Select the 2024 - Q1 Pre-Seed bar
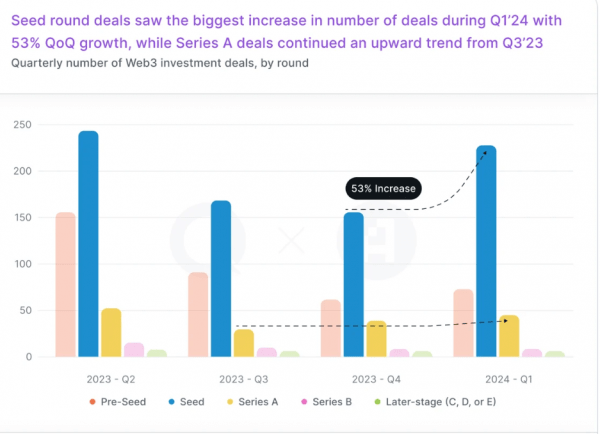This screenshot has width=600, height=434. point(463,323)
